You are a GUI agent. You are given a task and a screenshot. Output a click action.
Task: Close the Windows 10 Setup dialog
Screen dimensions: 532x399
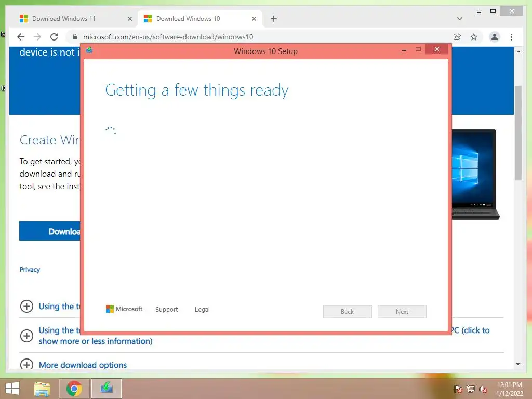coord(436,49)
